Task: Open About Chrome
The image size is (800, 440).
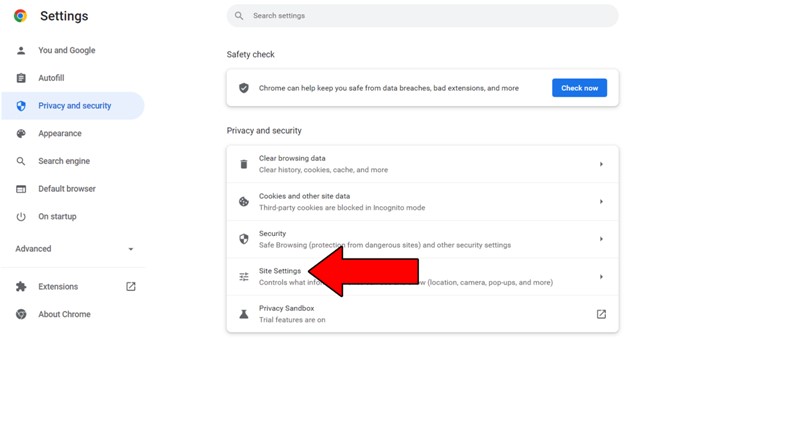Action: click(73, 314)
